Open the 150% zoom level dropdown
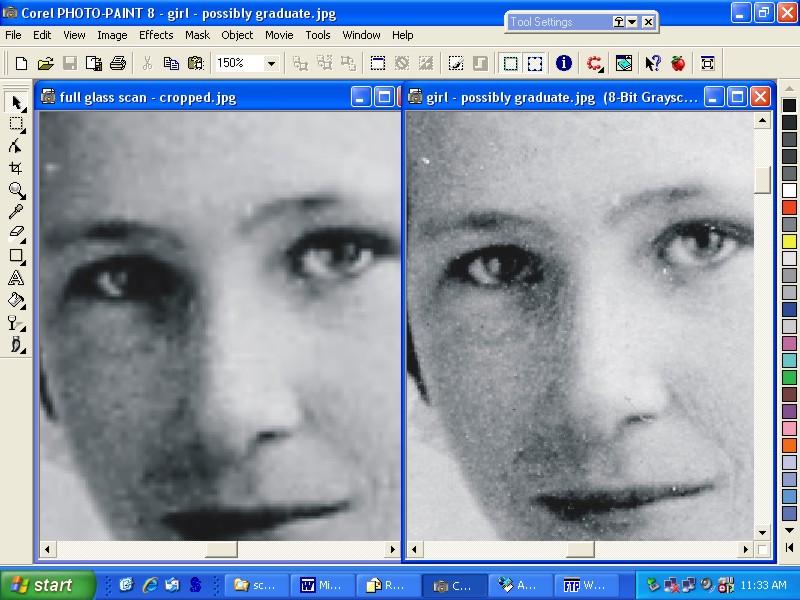This screenshot has height=600, width=800. pyautogui.click(x=271, y=63)
